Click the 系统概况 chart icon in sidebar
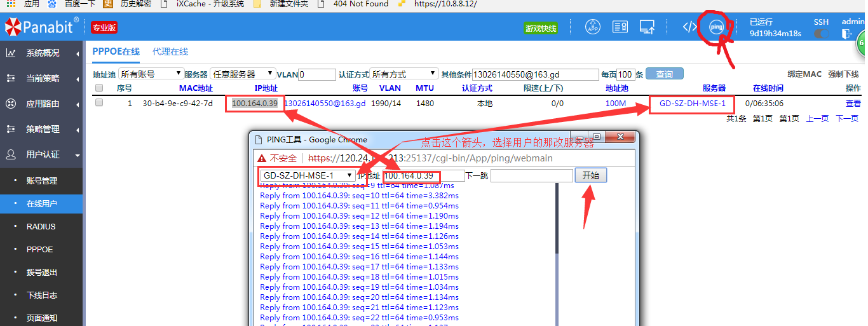Viewport: 868px width, 326px height. tap(11, 53)
